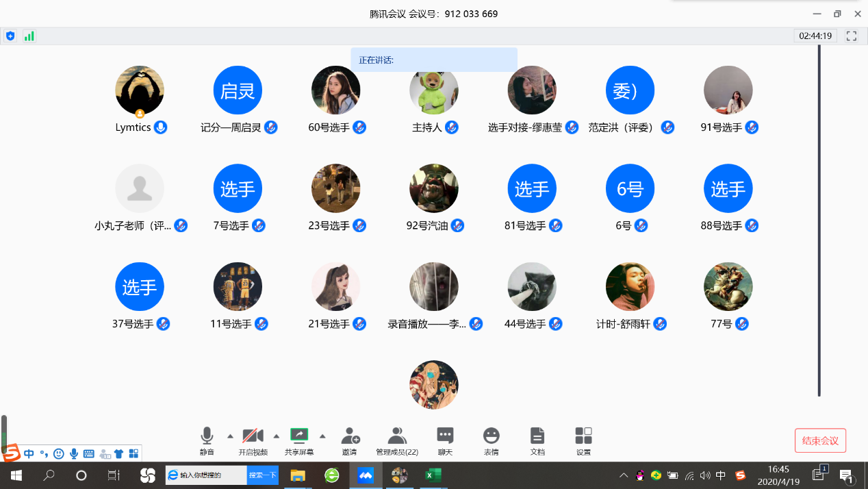
Task: Expand the video options arrow beside 开启视频
Action: [x=277, y=436]
